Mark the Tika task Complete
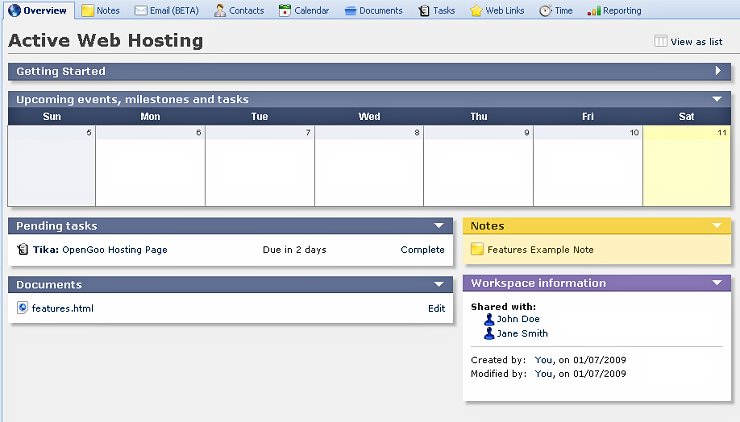The height and width of the screenshot is (422, 740). pyautogui.click(x=422, y=250)
